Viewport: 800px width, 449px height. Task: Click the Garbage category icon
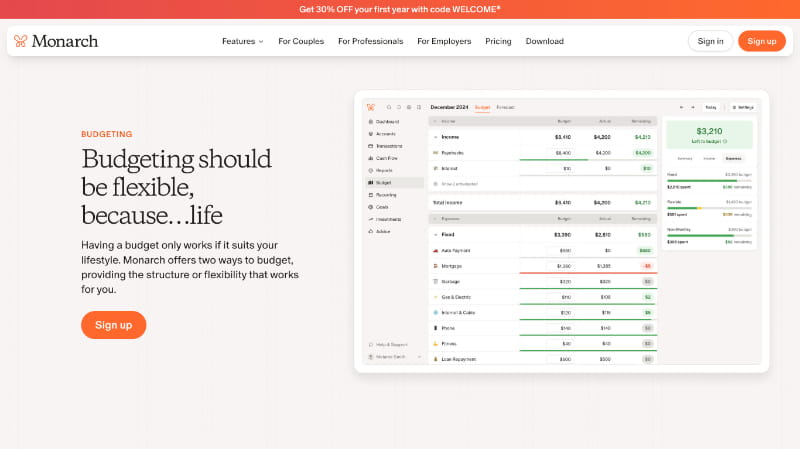(435, 282)
